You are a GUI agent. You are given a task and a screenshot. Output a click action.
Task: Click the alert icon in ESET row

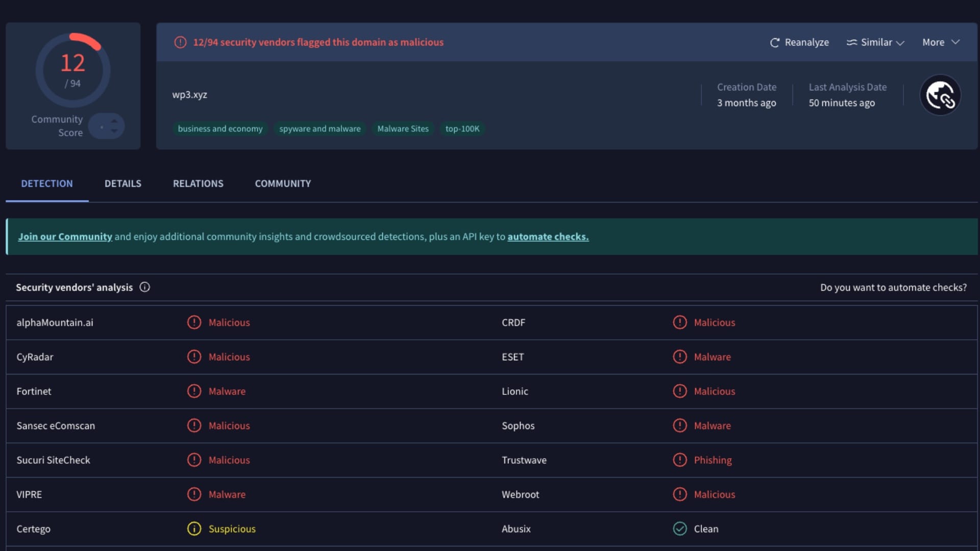[x=679, y=357]
